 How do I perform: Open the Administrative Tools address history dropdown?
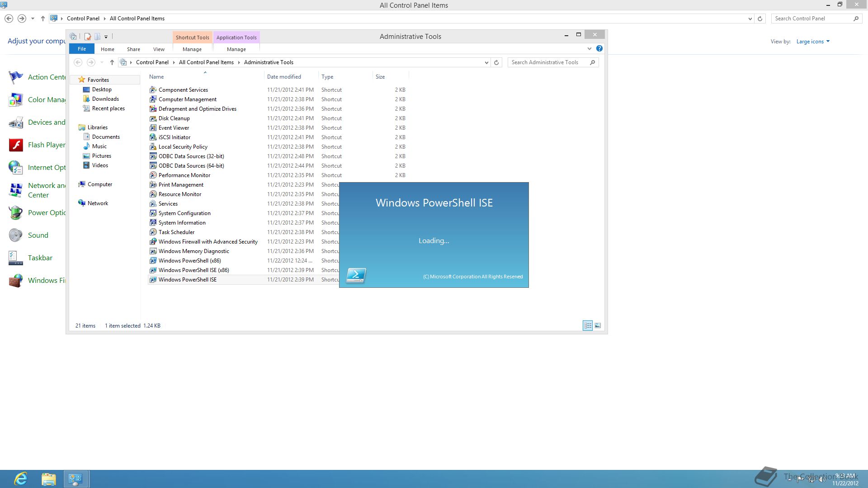point(486,63)
